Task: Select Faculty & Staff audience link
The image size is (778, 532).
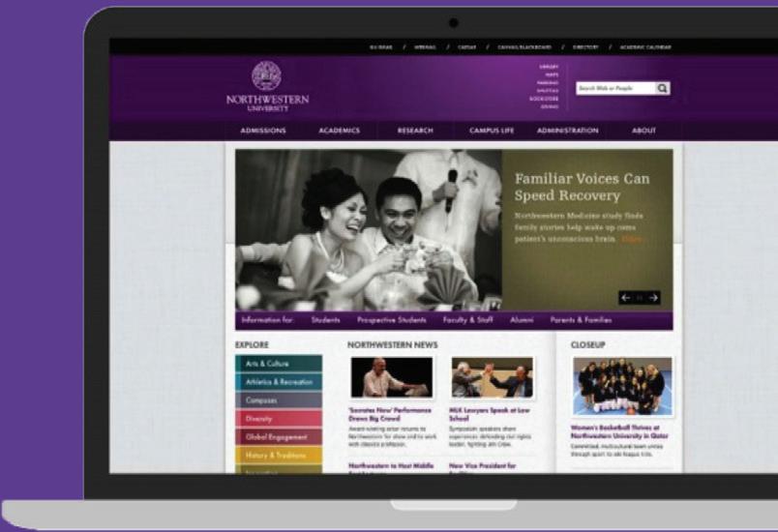Action: 468,320
